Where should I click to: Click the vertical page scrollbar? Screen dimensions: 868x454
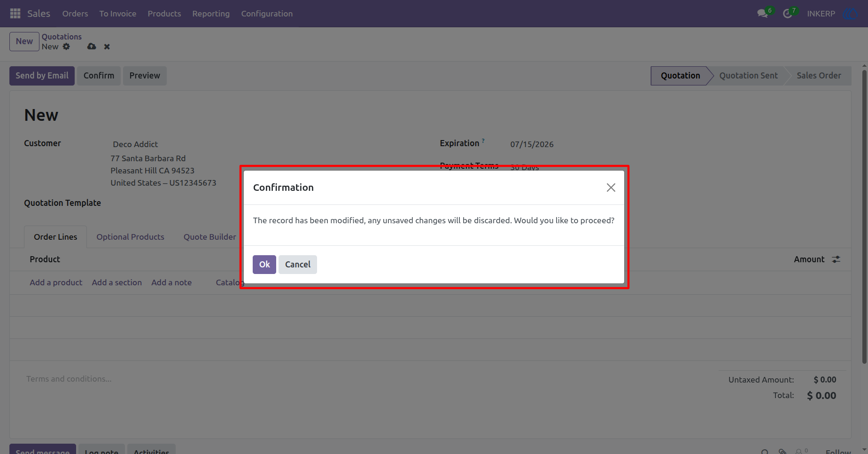point(864,216)
